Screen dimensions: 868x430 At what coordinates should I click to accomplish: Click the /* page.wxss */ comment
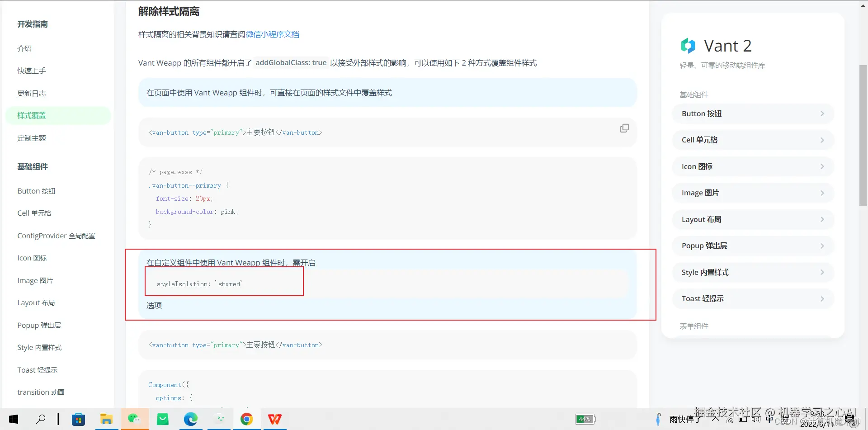point(176,172)
